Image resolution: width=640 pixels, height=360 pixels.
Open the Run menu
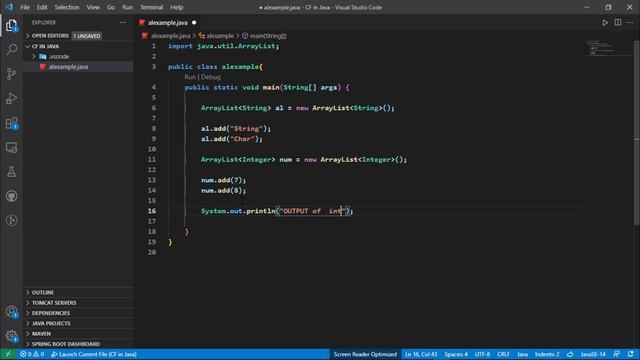click(127, 7)
